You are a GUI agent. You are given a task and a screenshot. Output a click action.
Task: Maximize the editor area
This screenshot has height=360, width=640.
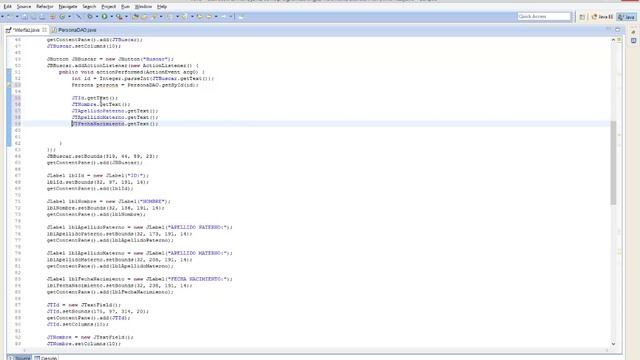coord(618,30)
